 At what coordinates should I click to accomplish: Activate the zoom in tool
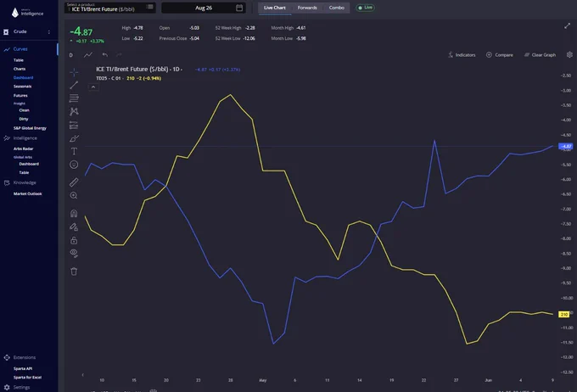[74, 195]
